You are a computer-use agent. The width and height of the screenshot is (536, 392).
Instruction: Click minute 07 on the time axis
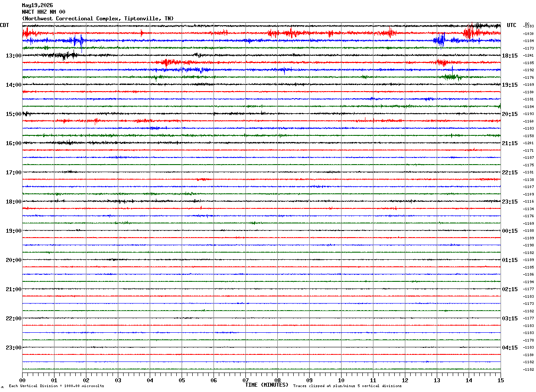[245, 380]
